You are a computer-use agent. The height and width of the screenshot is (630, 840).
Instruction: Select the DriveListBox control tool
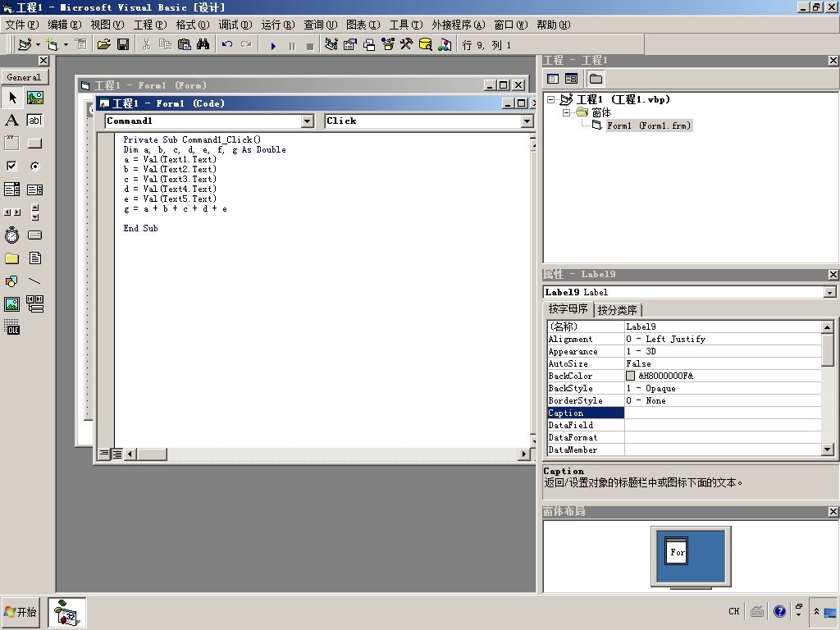click(34, 235)
